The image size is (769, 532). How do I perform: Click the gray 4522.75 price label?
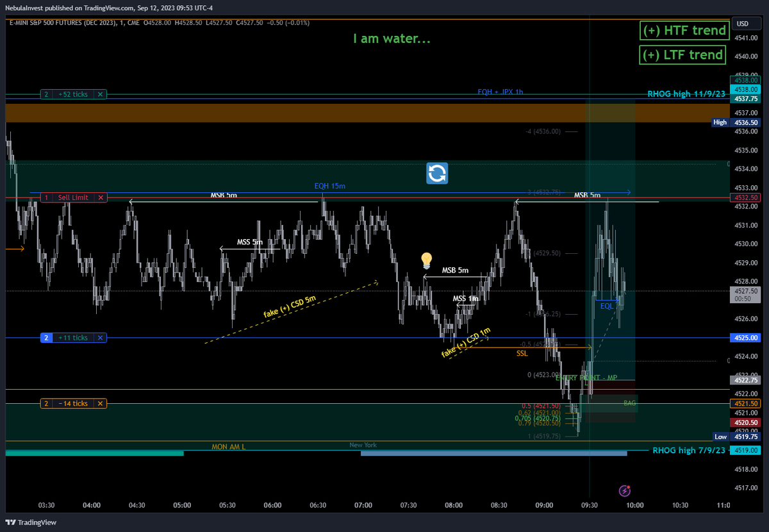pyautogui.click(x=747, y=380)
